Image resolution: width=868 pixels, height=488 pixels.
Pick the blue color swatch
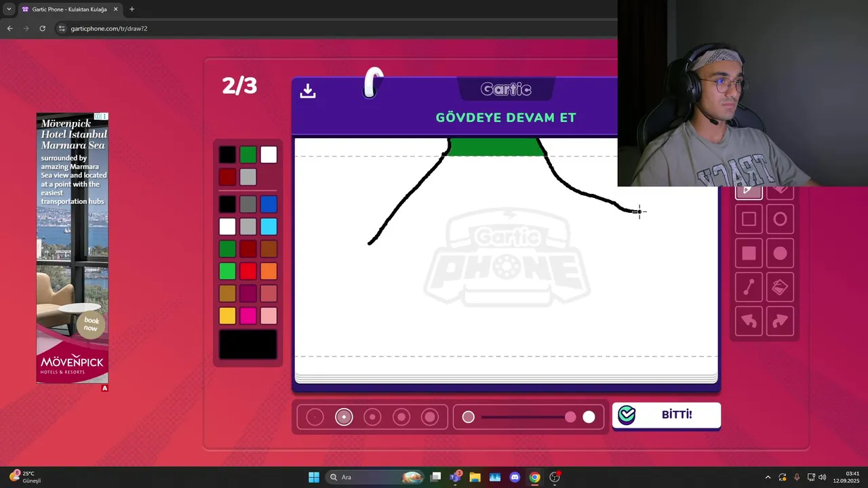(x=269, y=204)
